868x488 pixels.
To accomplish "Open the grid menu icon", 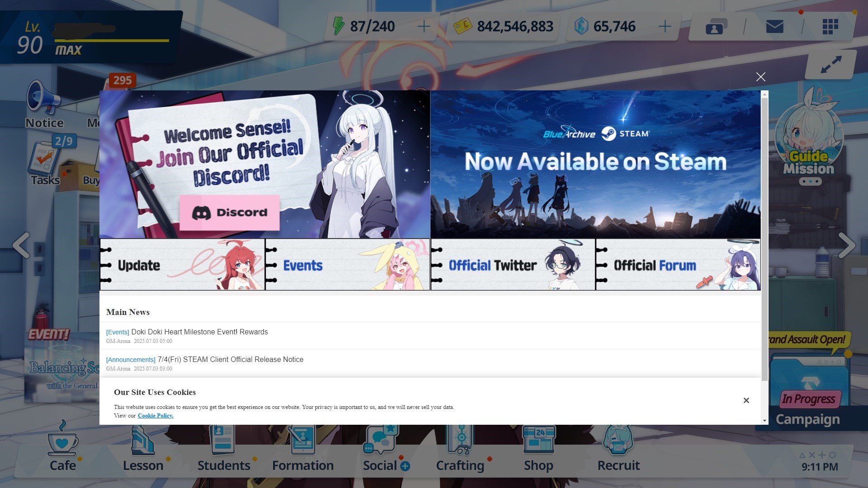I will pos(830,27).
